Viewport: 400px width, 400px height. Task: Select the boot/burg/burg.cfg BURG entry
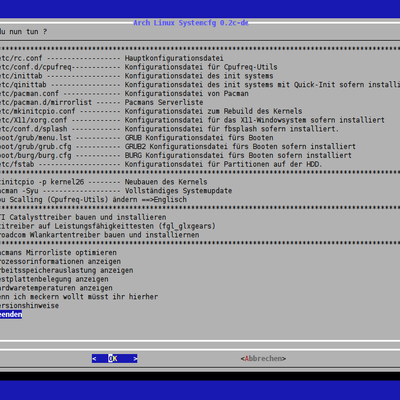176,155
